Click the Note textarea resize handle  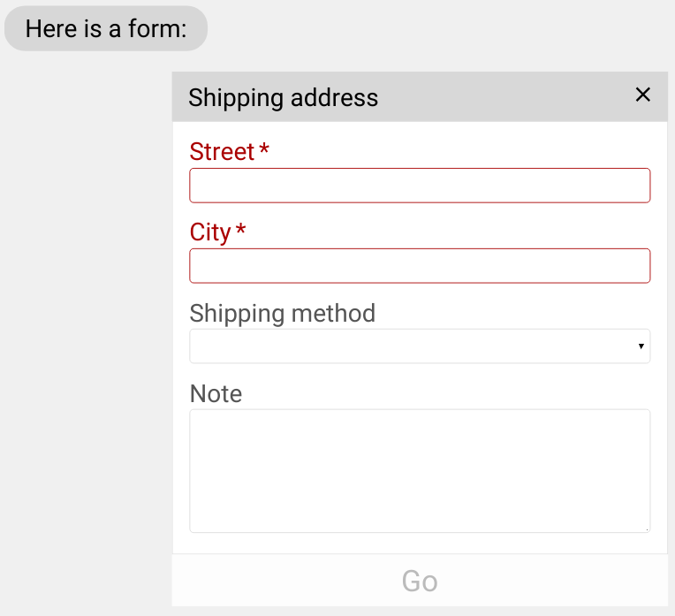tap(646, 529)
